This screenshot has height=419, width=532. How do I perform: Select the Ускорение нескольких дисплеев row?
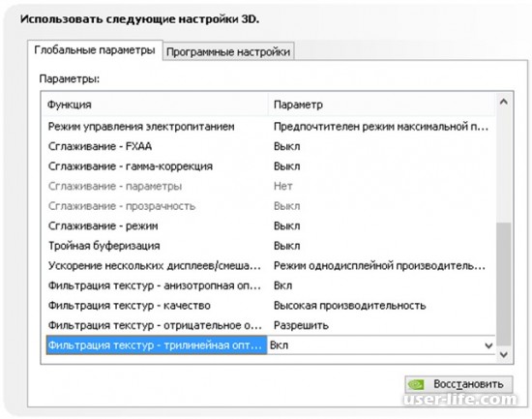[x=271, y=265]
